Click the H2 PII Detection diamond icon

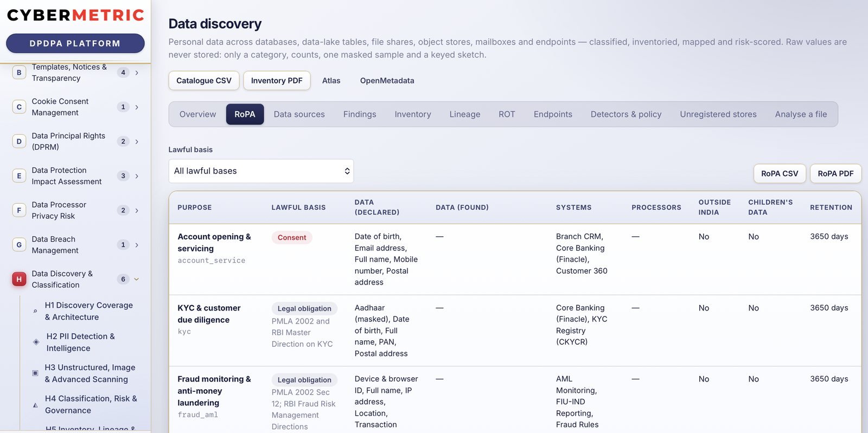[x=36, y=342]
